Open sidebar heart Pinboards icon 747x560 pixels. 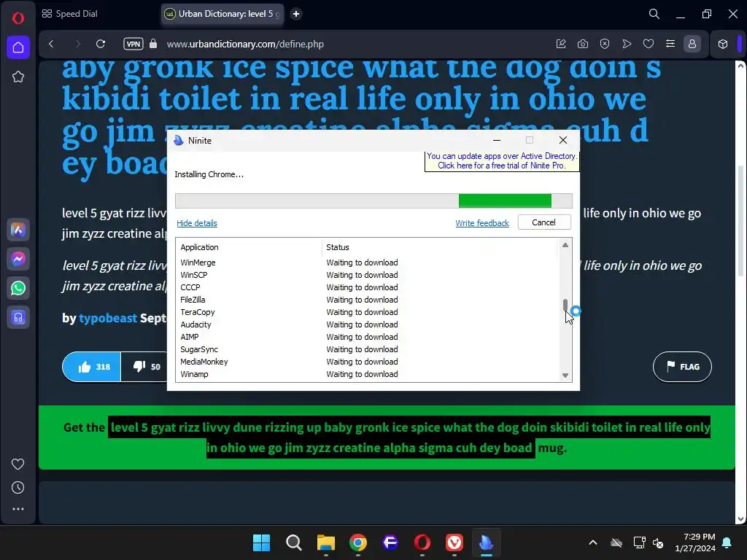[x=18, y=464]
